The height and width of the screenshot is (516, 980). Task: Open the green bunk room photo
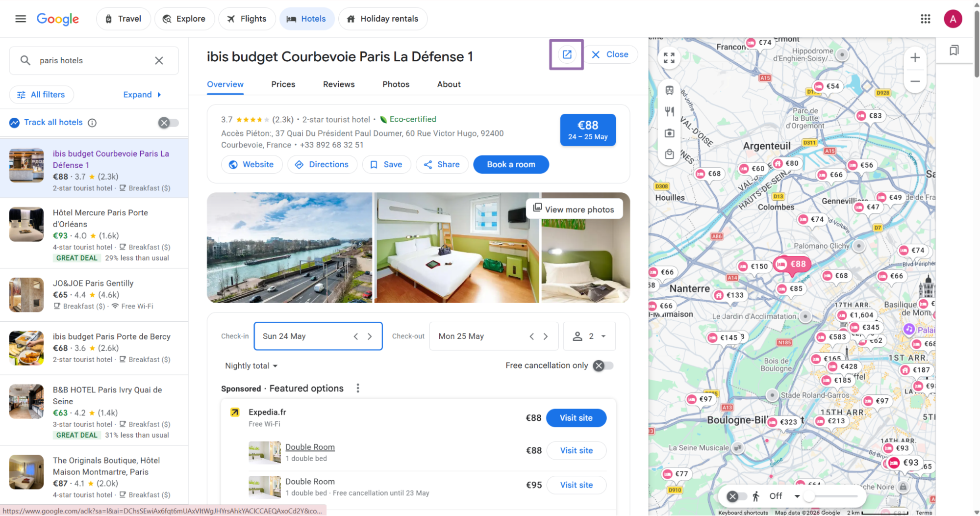click(x=456, y=248)
